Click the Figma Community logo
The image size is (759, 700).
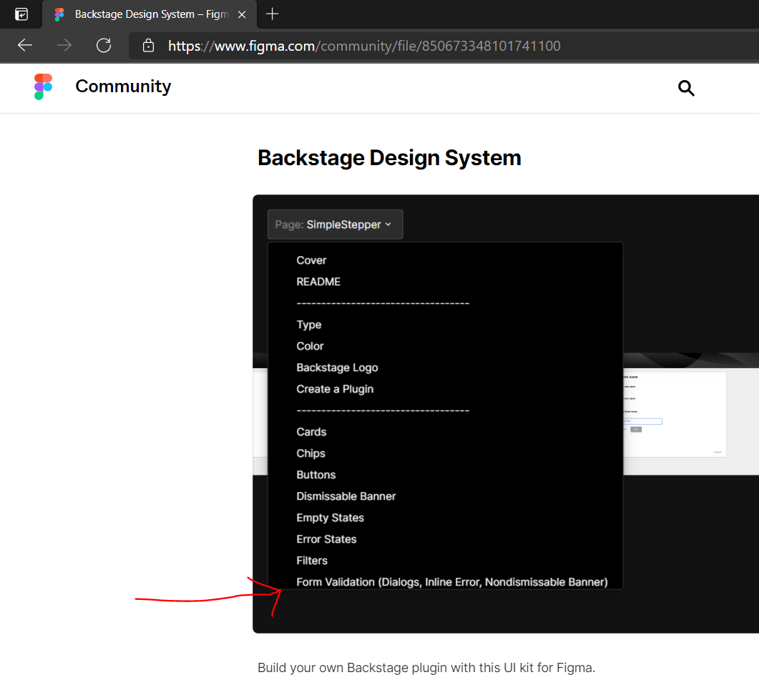click(x=42, y=86)
